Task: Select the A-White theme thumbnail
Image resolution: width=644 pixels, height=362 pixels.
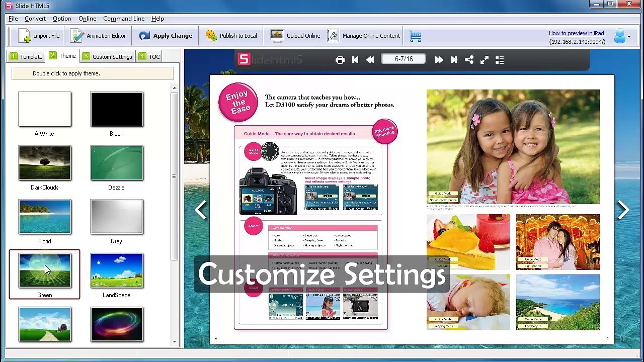Action: (45, 109)
